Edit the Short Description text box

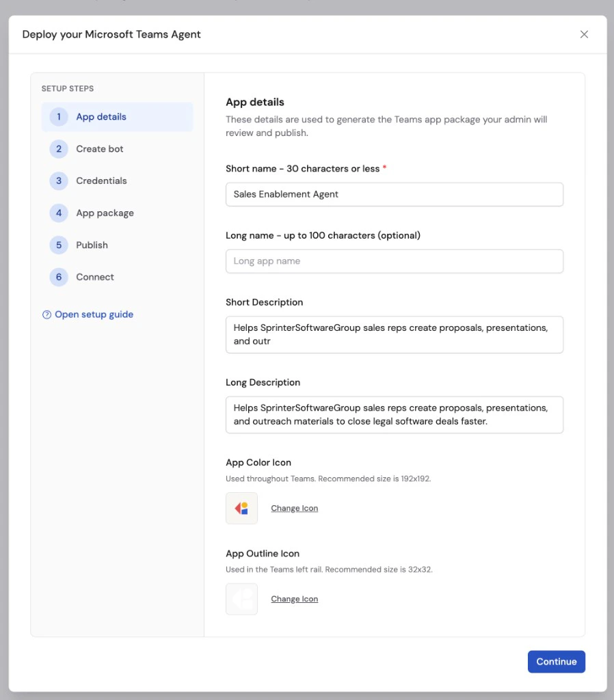(395, 334)
